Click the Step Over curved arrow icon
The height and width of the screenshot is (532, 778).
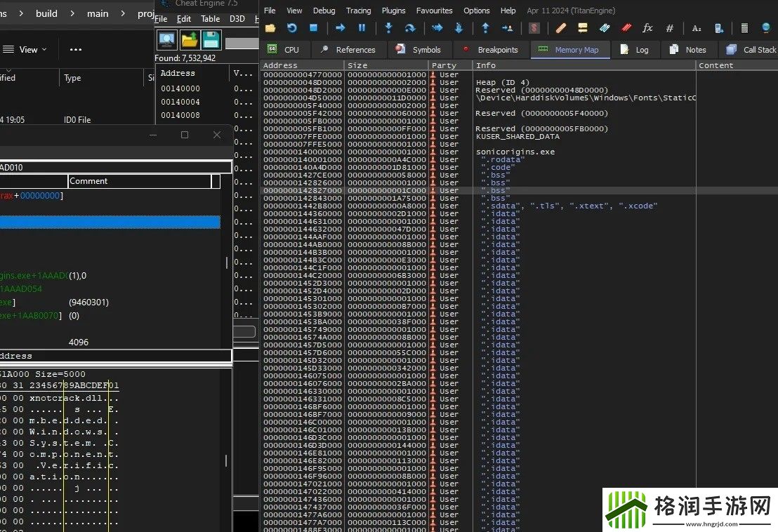click(x=410, y=28)
